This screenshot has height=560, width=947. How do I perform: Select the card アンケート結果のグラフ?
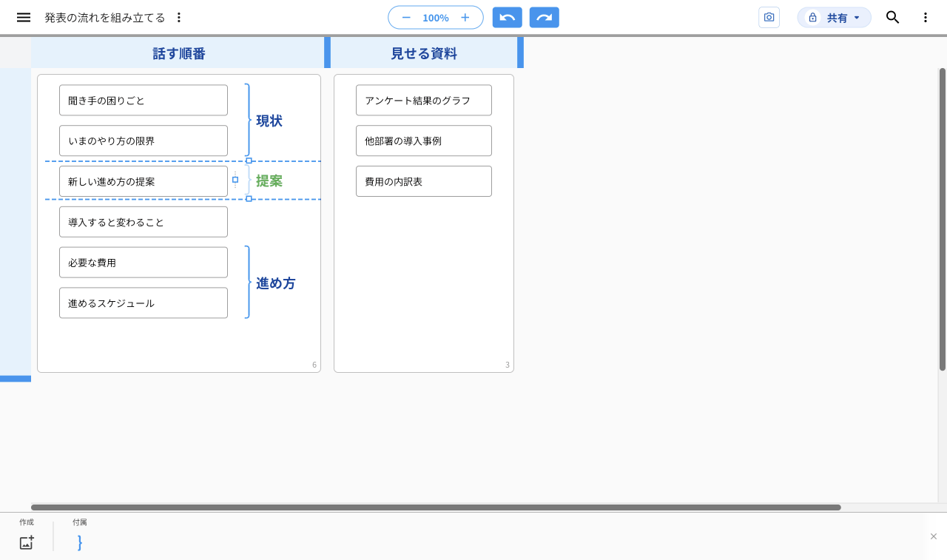tap(424, 100)
